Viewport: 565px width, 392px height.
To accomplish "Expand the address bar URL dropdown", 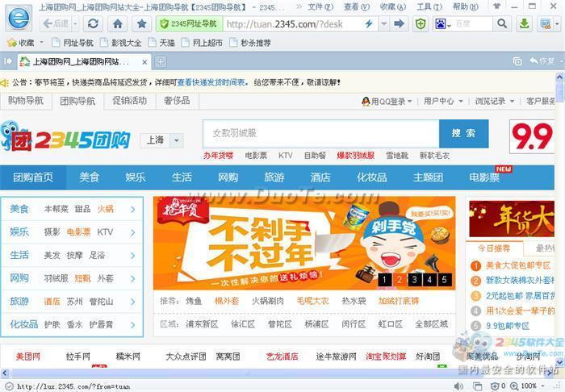I will pos(384,23).
